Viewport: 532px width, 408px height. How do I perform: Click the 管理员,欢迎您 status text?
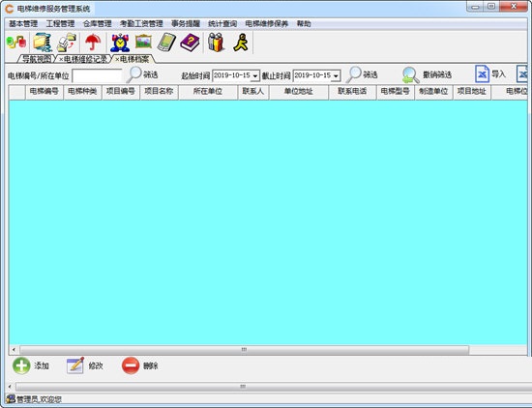[40, 399]
